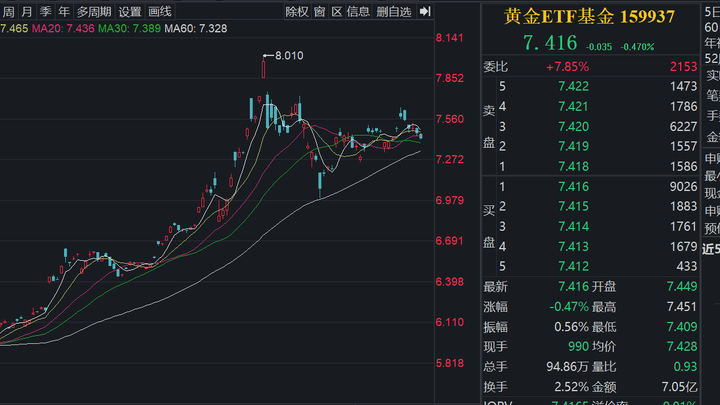Select buy level 4 price 7.413
The width and height of the screenshot is (720, 405).
click(574, 247)
